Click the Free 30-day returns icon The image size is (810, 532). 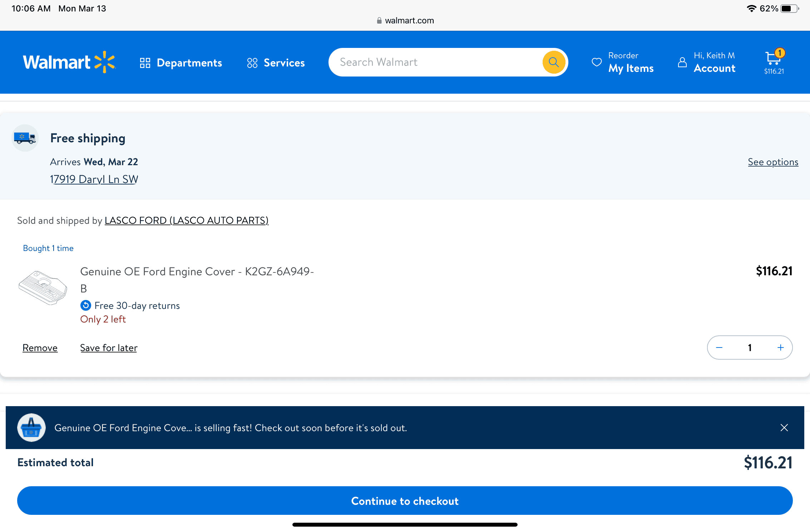point(86,305)
